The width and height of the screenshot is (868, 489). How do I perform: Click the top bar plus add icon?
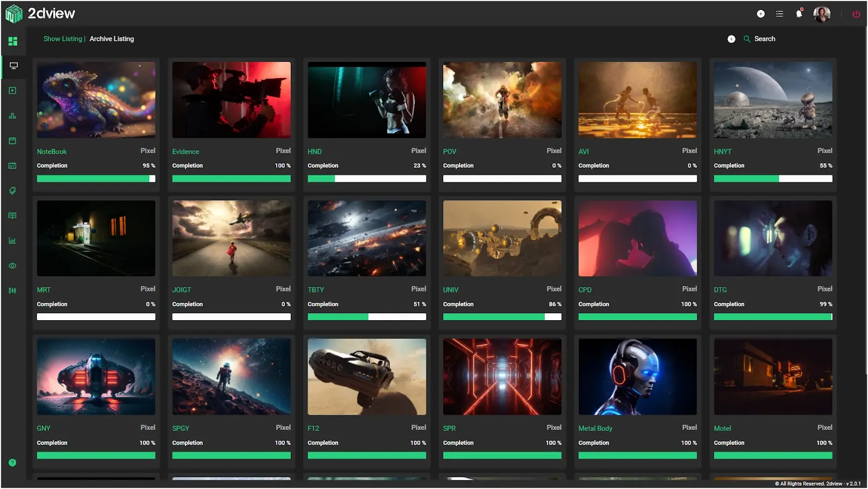761,14
